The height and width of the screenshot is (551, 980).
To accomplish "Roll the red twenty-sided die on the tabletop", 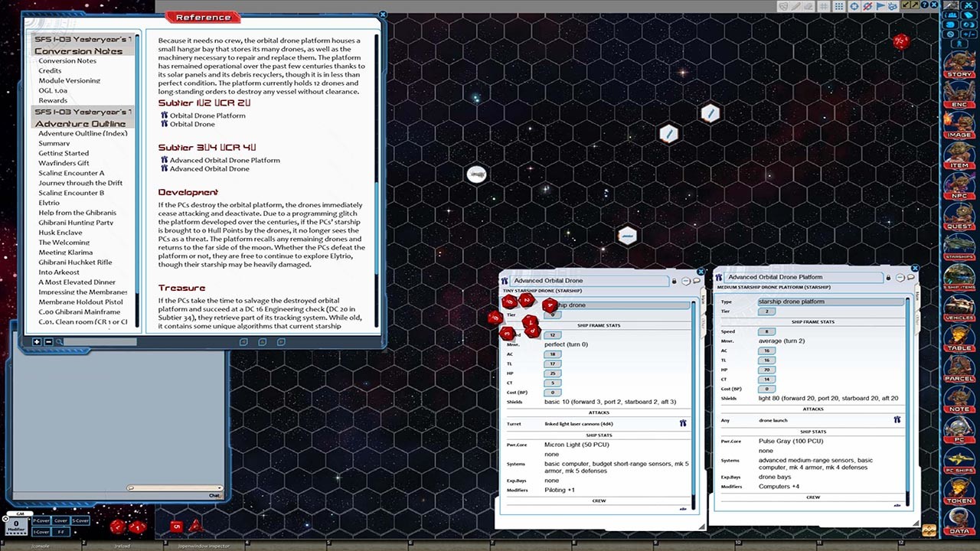I will [116, 527].
